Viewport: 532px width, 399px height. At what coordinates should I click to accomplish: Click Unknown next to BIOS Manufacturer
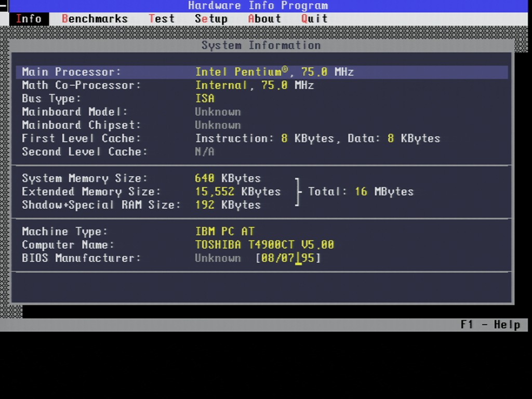(x=218, y=258)
